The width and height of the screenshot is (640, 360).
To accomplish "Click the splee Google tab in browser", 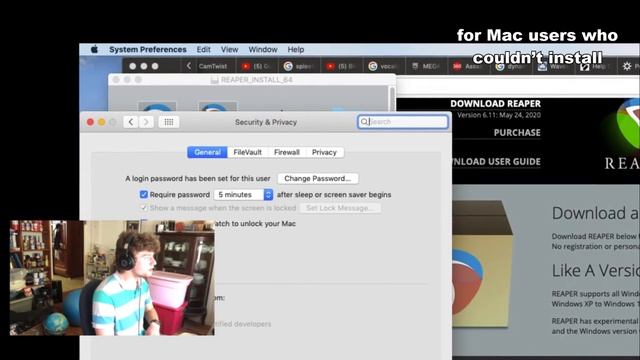I will pyautogui.click(x=299, y=66).
